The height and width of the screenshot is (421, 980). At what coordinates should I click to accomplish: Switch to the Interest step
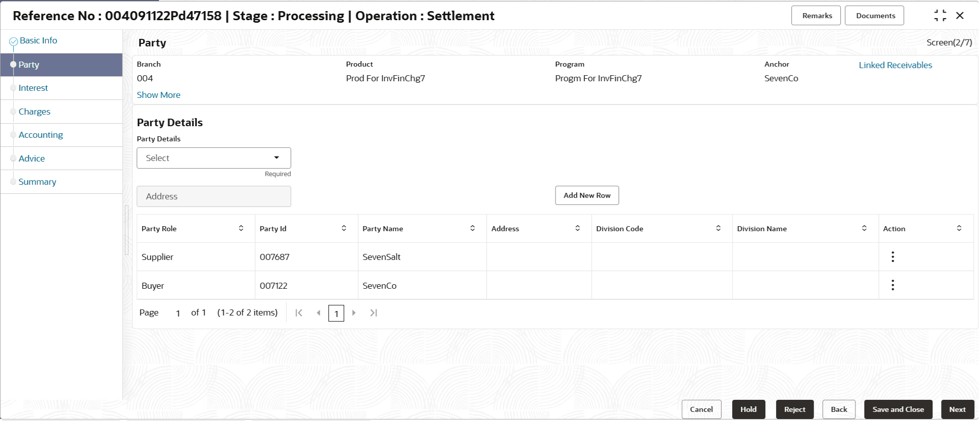click(33, 88)
